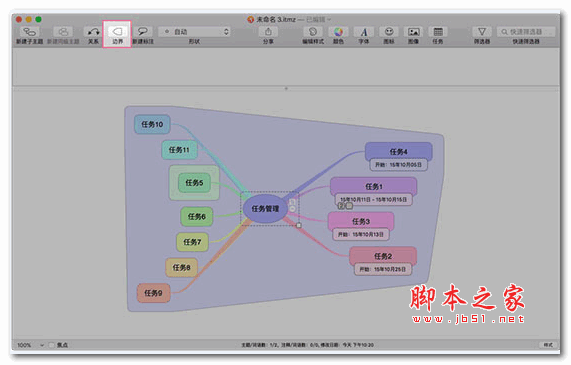571x365 pixels.
Task: Select the topic node 任务3
Action: tap(361, 221)
